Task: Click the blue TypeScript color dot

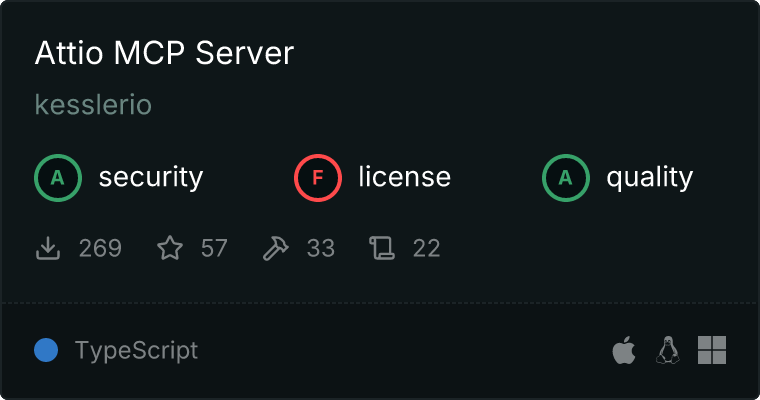Action: click(x=46, y=350)
